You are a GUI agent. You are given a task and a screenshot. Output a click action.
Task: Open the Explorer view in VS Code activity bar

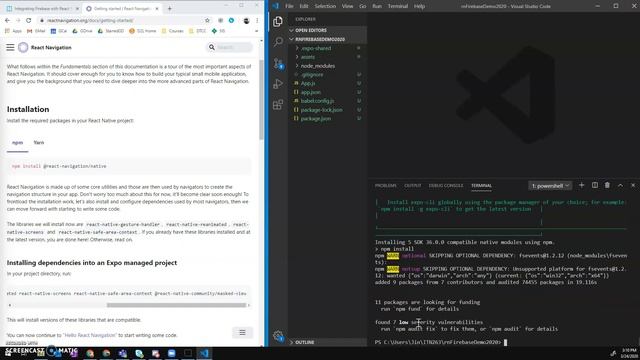click(x=278, y=21)
